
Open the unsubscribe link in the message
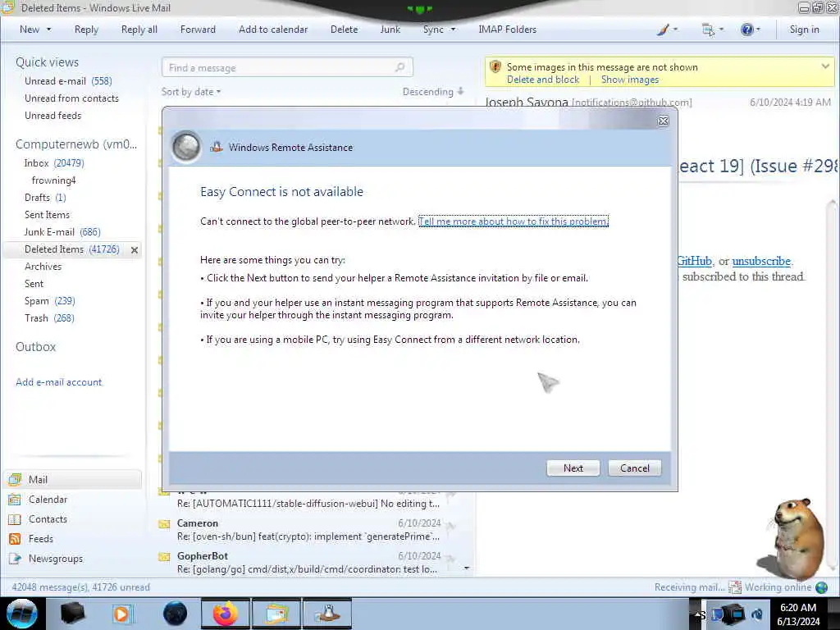point(760,261)
